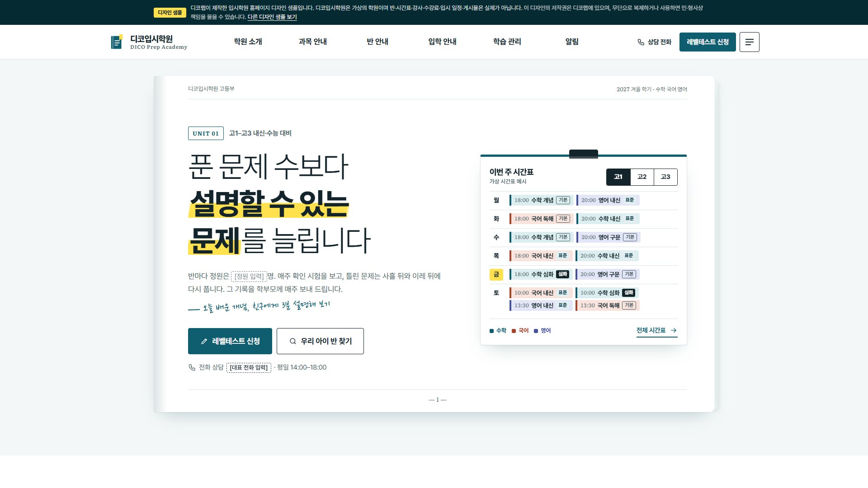Screen dimensions: 868x488
Task: Click the [대표 전화 입력] placeholder
Action: [x=249, y=367]
